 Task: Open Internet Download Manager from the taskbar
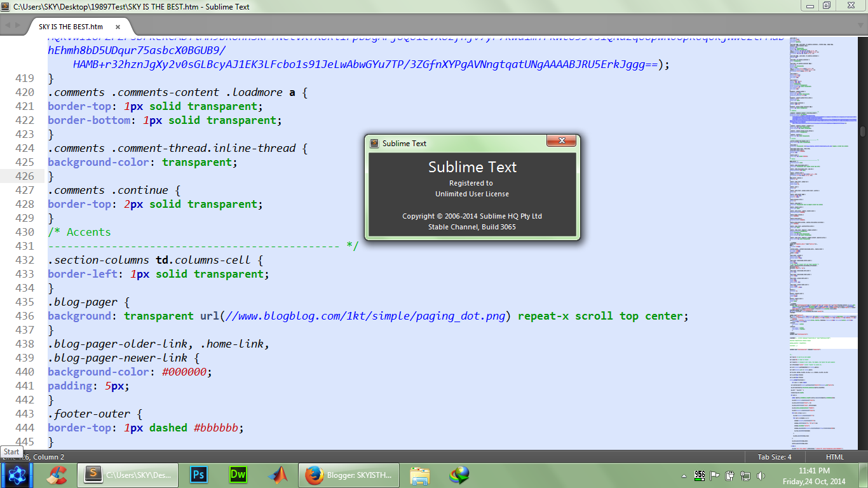click(459, 475)
